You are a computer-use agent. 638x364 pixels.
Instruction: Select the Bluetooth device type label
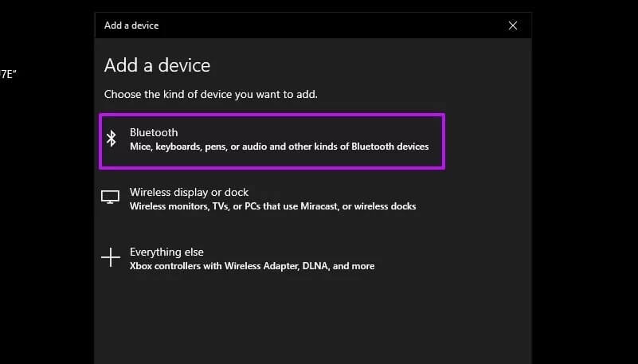[x=154, y=132]
